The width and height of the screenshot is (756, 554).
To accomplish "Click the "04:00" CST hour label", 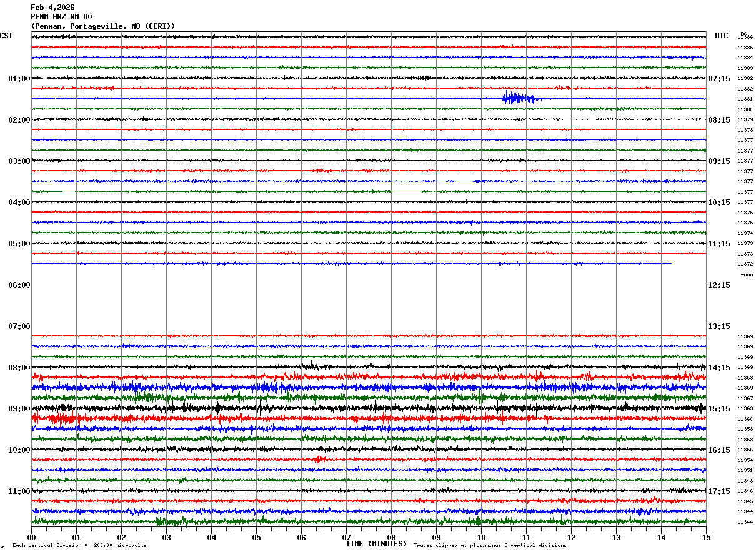I will pyautogui.click(x=19, y=203).
